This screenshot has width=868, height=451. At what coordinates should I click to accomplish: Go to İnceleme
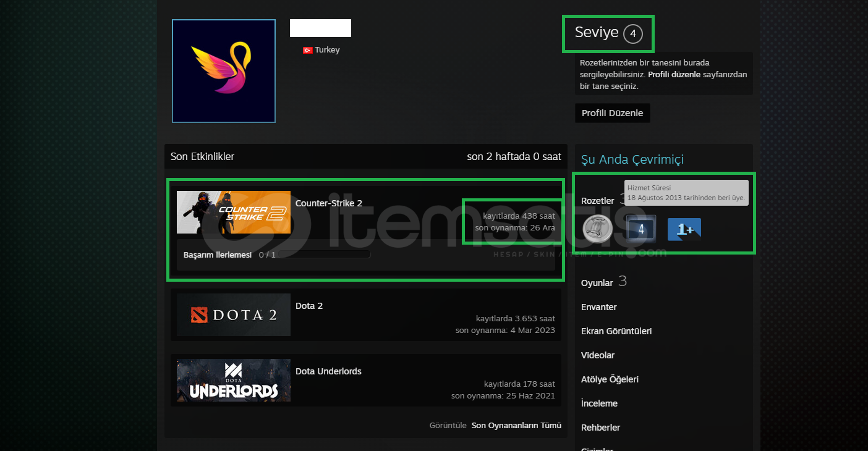click(599, 403)
